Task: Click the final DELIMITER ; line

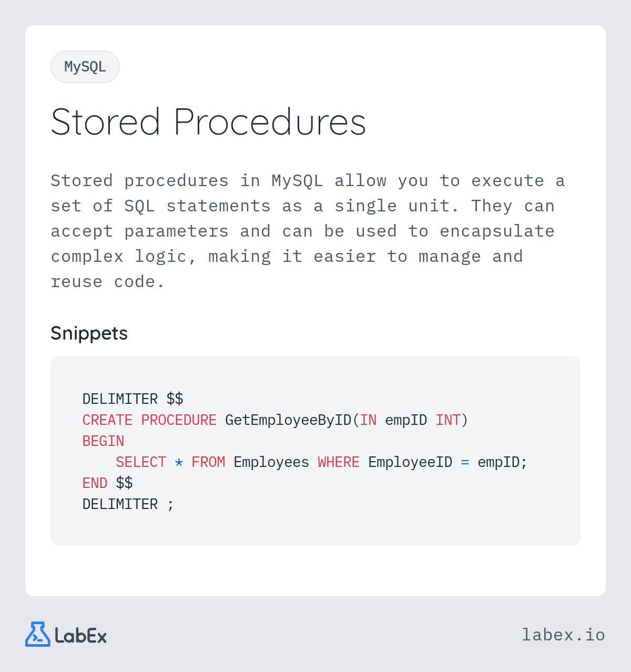Action: (x=128, y=504)
